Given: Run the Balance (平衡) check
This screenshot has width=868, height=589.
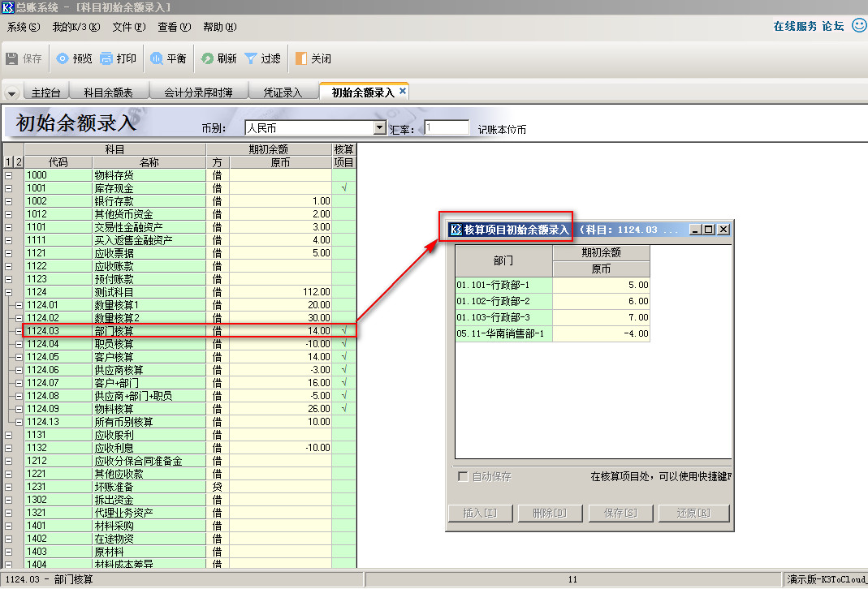Looking at the screenshot, I should pos(156,58).
